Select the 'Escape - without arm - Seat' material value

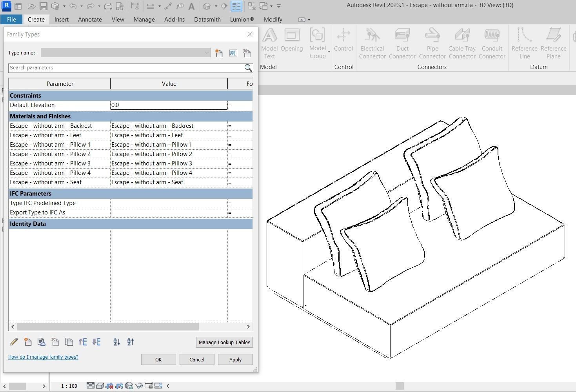(169, 182)
